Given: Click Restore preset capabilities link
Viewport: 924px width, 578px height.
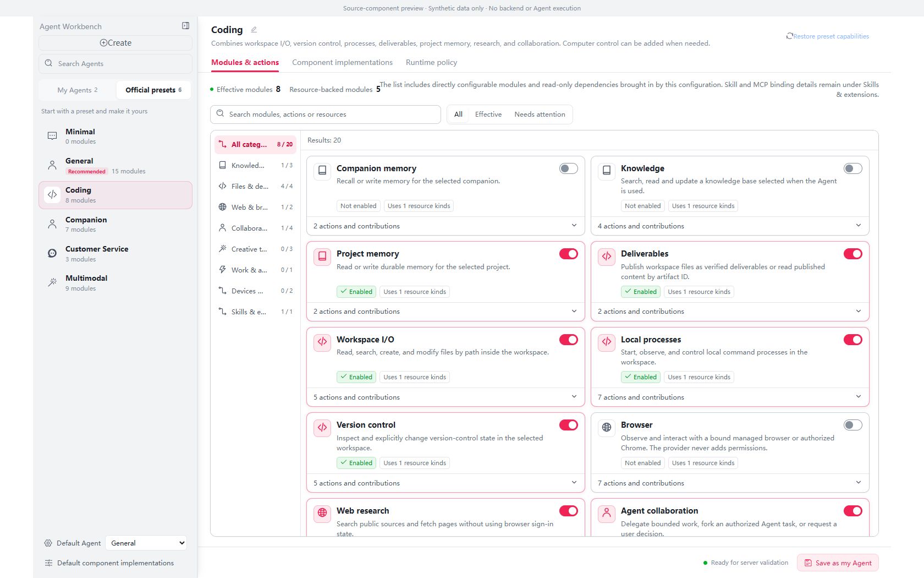Looking at the screenshot, I should 828,36.
